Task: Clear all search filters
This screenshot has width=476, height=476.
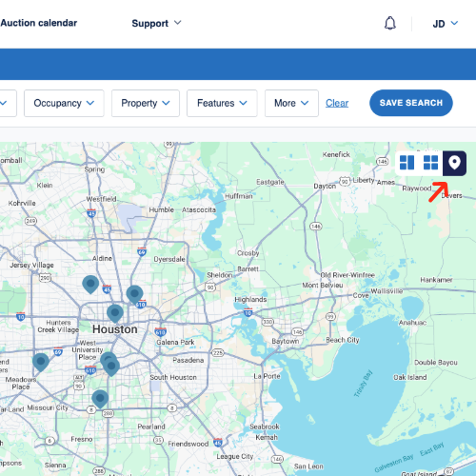Action: click(x=337, y=103)
